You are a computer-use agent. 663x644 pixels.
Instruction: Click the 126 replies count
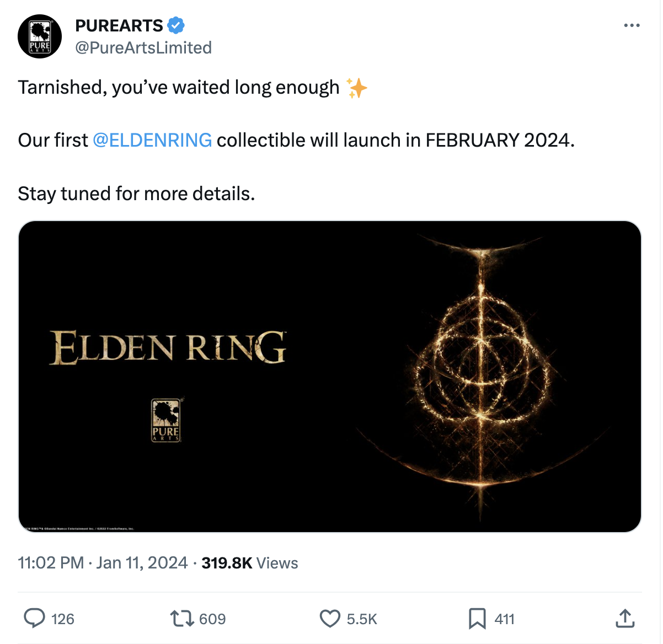point(63,619)
